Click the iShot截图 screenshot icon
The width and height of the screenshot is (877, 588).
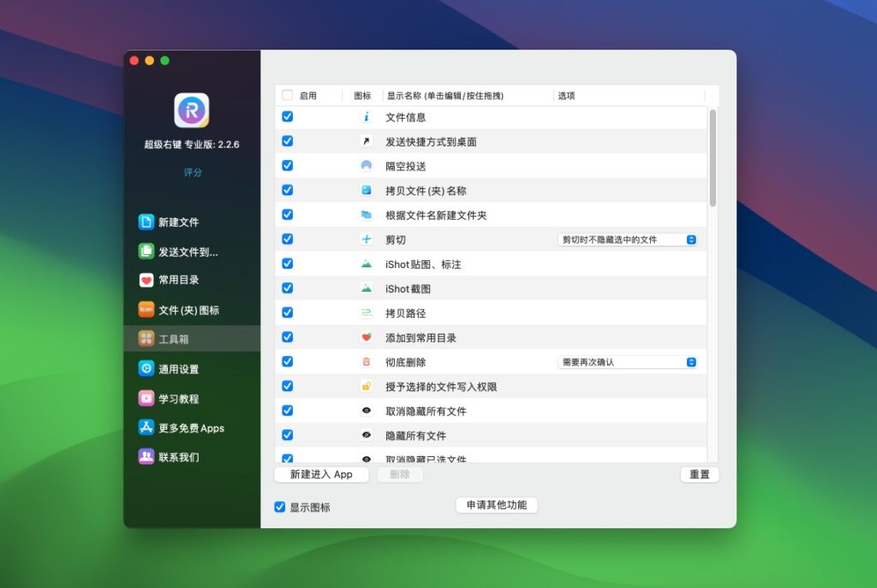[367, 288]
